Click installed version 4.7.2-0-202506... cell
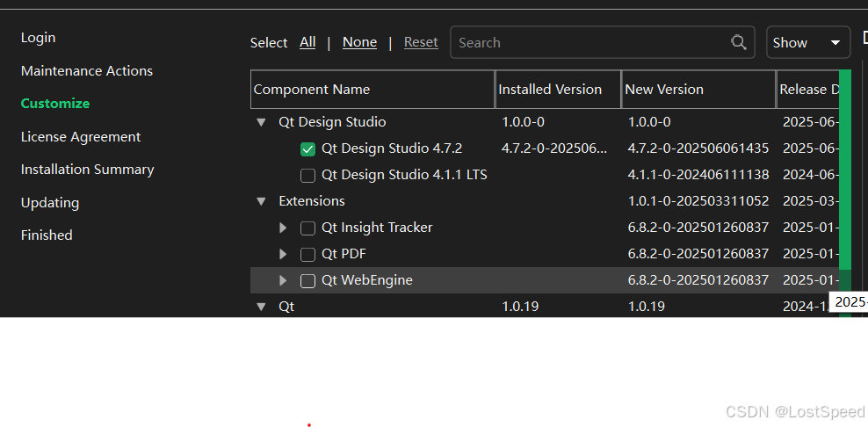This screenshot has height=427, width=868. [x=554, y=148]
